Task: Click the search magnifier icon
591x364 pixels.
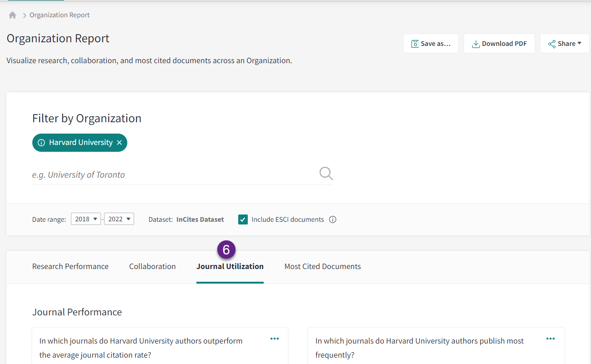Action: tap(326, 173)
